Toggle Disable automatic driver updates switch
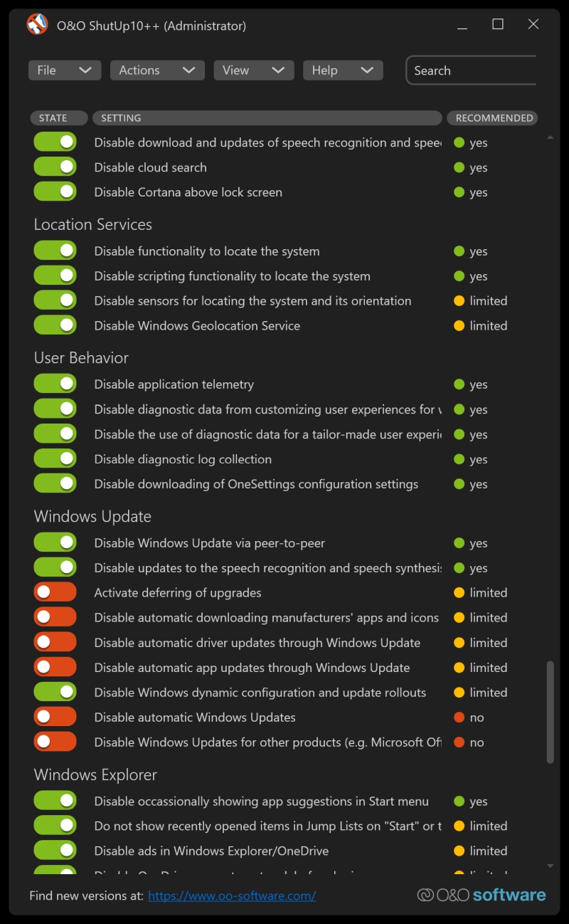The image size is (569, 924). 55,643
